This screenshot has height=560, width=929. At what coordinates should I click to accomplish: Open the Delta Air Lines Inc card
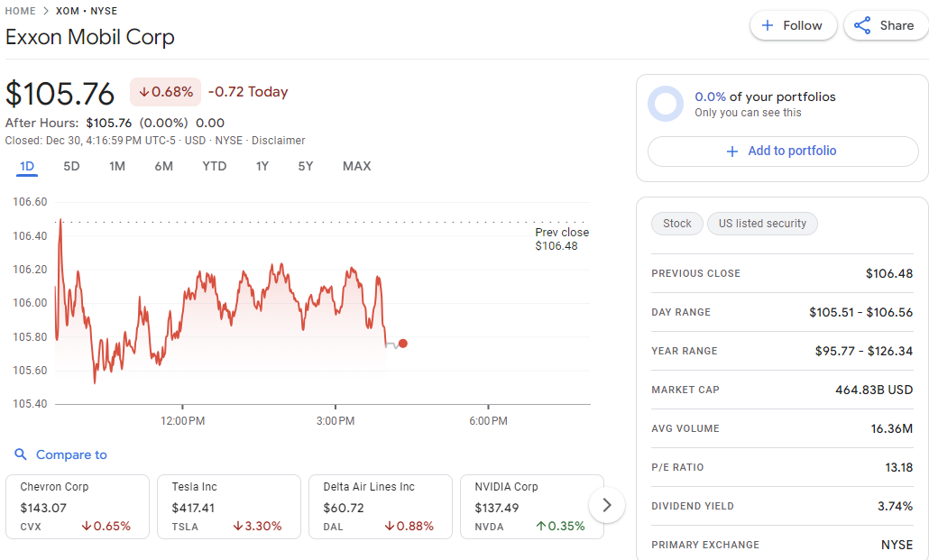pyautogui.click(x=381, y=507)
